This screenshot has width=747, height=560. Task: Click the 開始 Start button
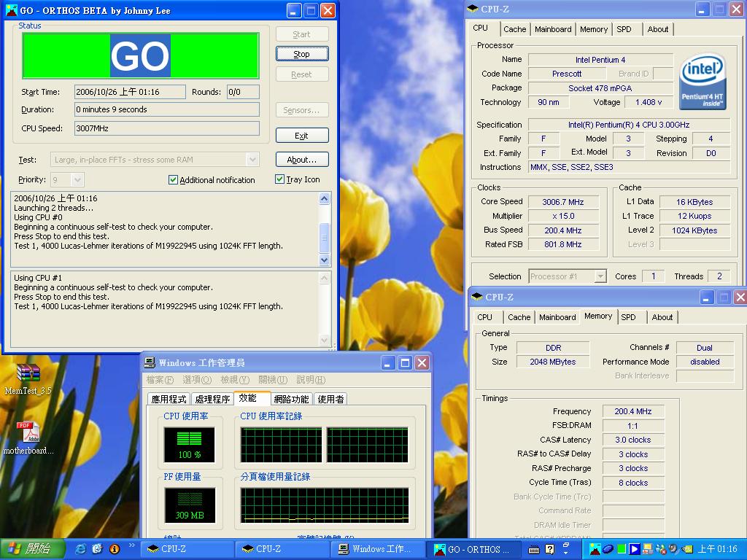(x=32, y=549)
